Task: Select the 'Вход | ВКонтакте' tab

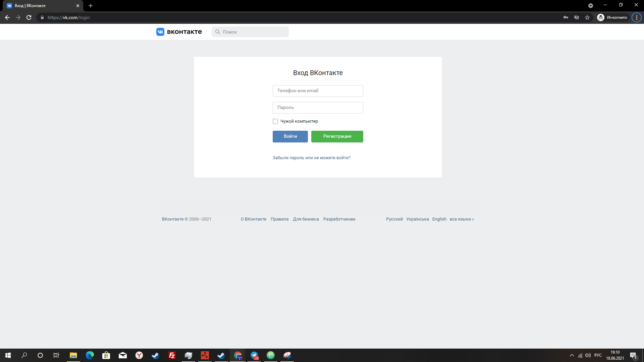Action: tap(43, 6)
